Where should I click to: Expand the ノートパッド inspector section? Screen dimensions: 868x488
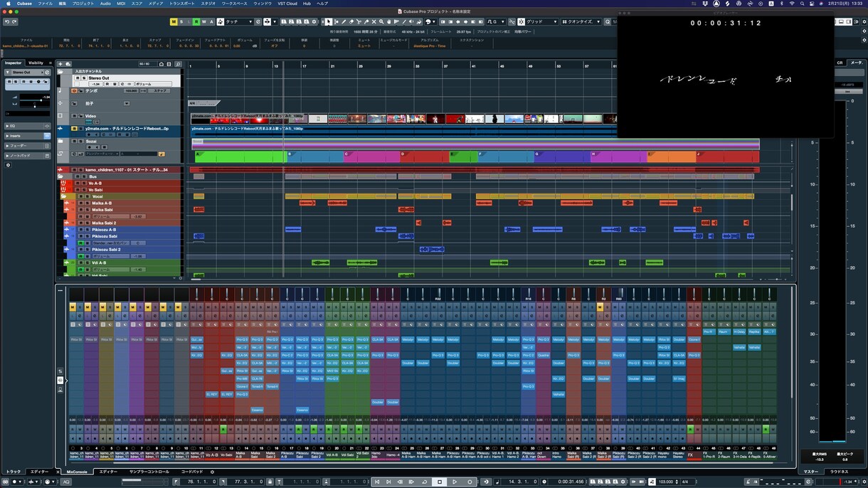(x=27, y=156)
